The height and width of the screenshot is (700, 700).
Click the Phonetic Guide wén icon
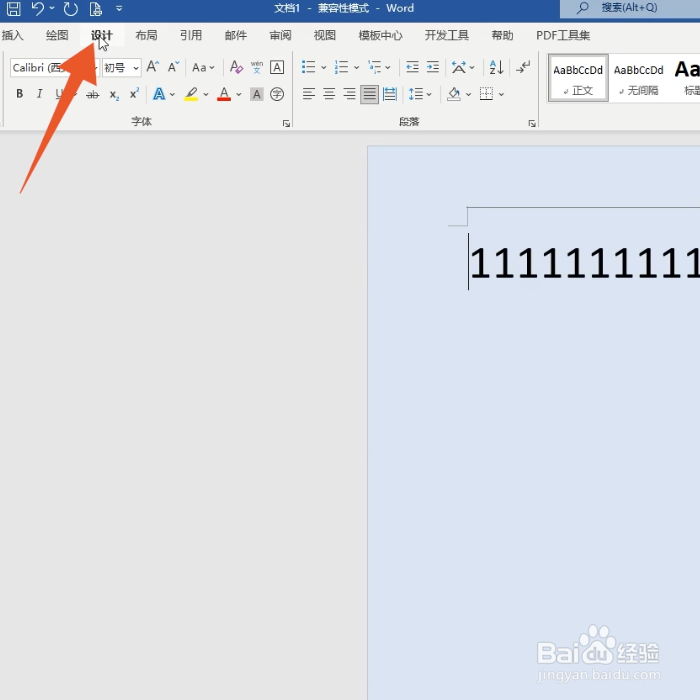257,67
